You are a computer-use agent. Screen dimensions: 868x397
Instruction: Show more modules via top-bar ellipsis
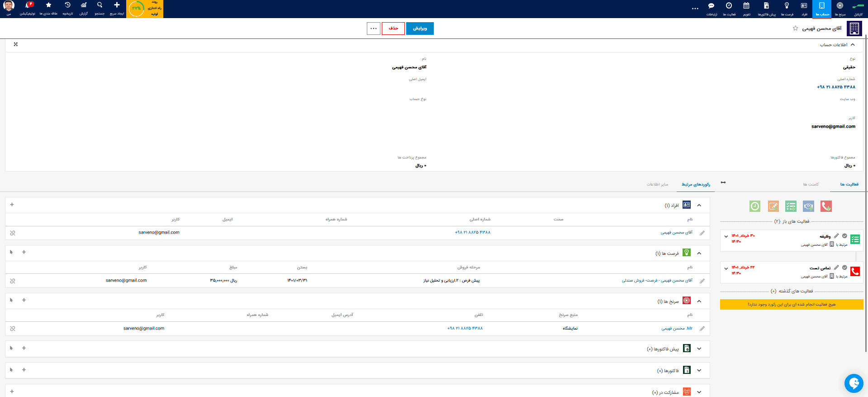click(x=695, y=9)
